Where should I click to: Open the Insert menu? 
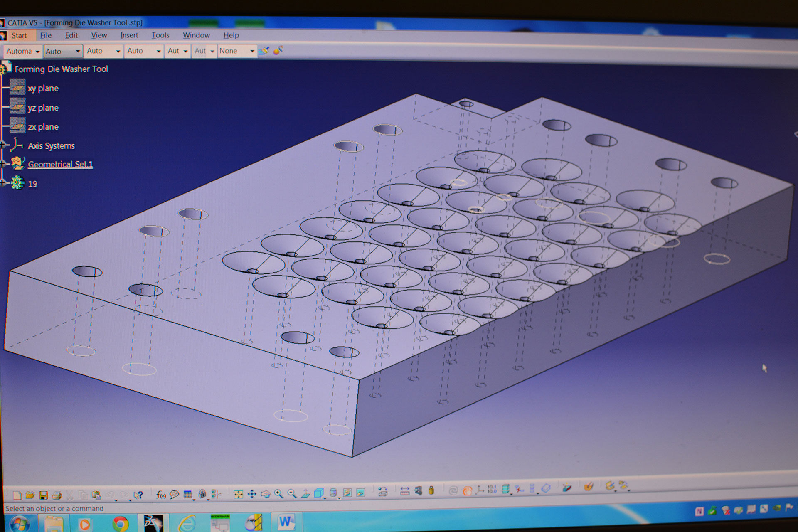tap(129, 35)
